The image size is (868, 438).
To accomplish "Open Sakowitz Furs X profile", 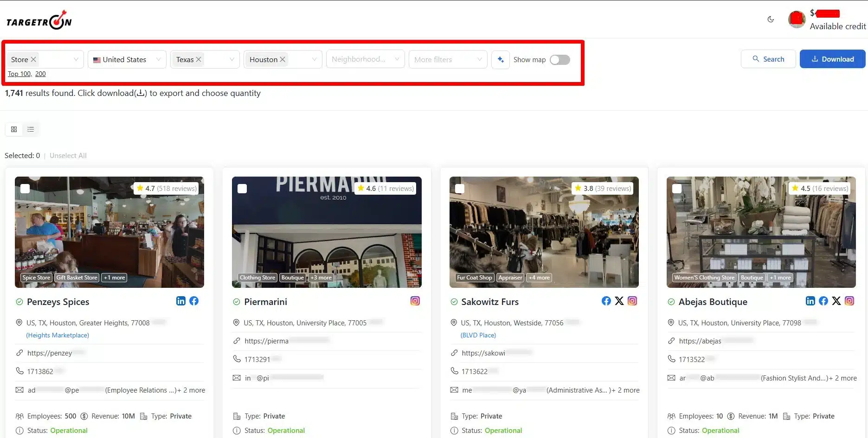I will tap(619, 301).
